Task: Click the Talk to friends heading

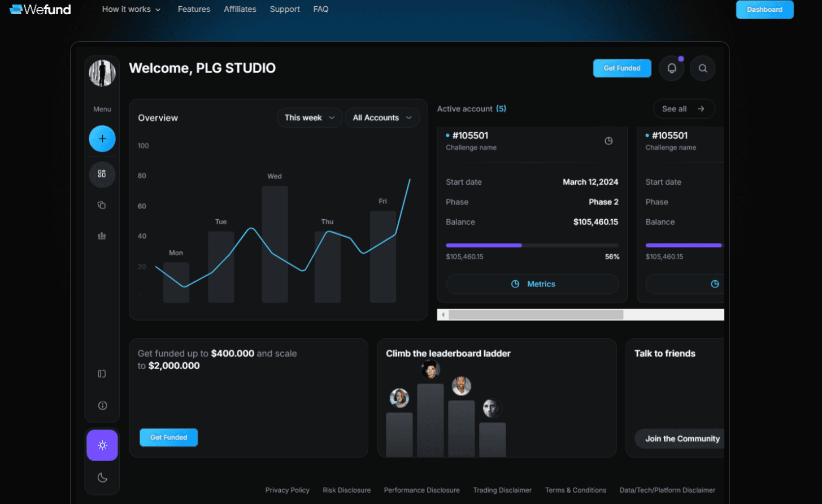Action: 665,354
